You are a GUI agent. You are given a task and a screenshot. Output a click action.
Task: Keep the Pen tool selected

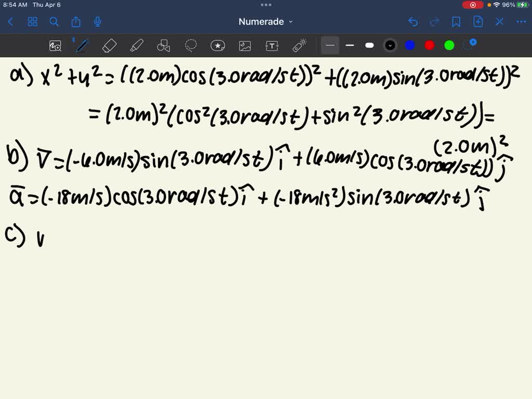tap(82, 46)
